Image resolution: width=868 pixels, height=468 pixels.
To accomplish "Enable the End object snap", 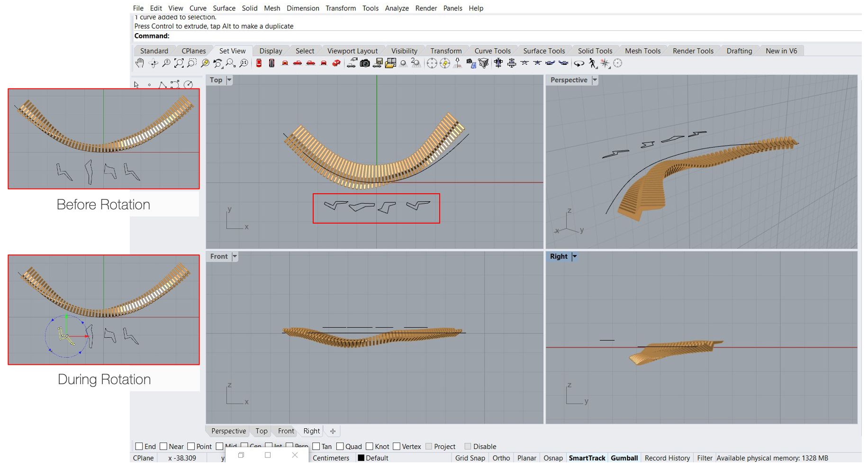I will (x=139, y=446).
